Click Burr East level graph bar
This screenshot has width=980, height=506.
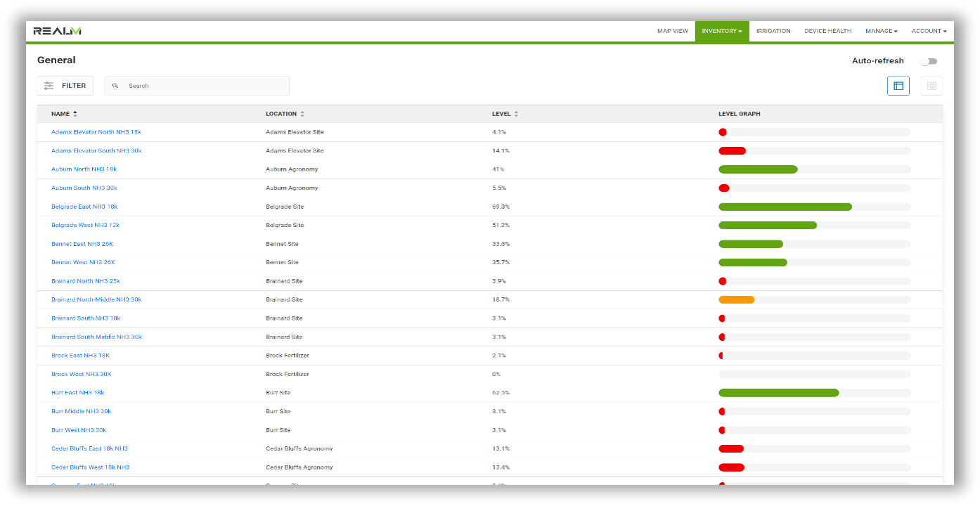tap(779, 393)
